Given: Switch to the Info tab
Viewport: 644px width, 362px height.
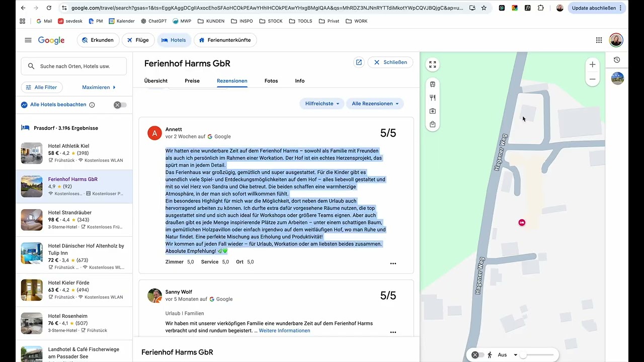Looking at the screenshot, I should 300,81.
